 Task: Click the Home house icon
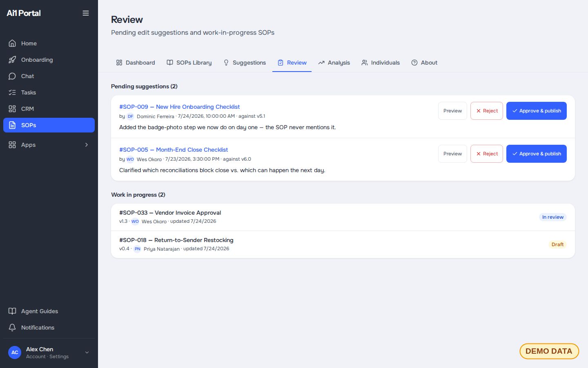[12, 43]
